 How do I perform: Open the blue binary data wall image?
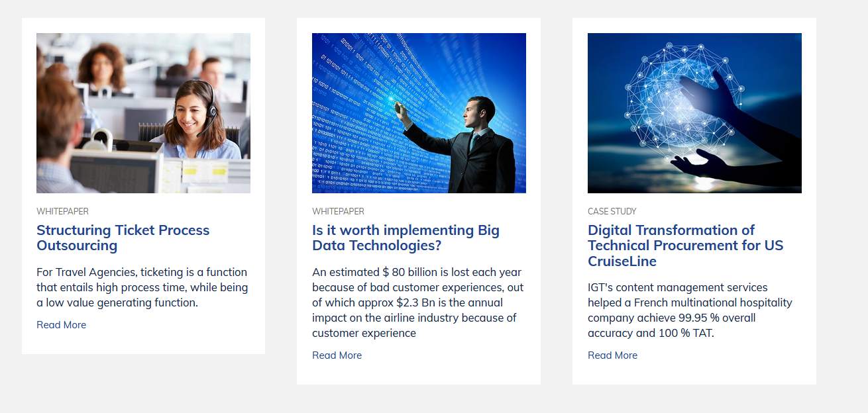[x=419, y=113]
